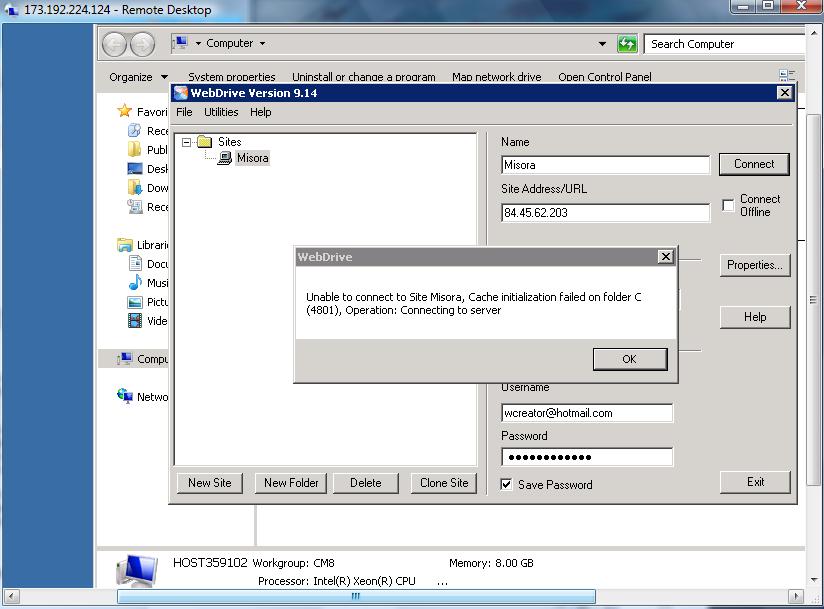Click the Recently Changed icon above Libraries
Screen dimensions: 824x609
click(135, 207)
